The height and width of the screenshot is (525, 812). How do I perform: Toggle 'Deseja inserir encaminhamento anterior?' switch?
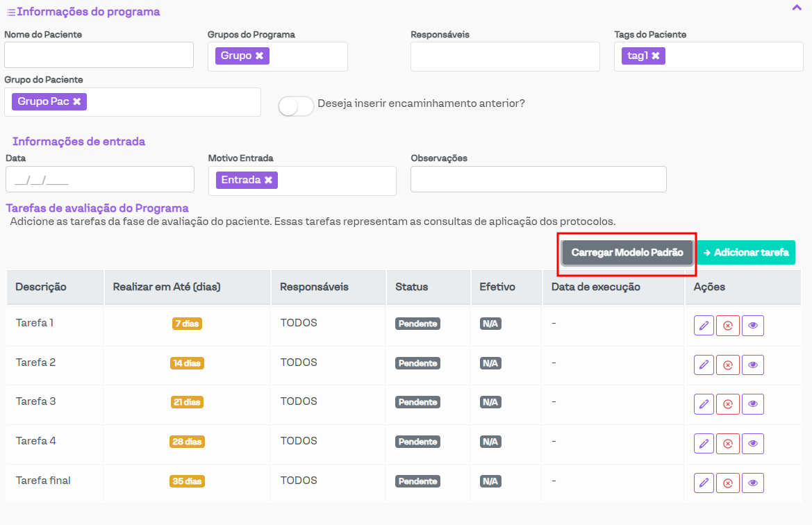(x=296, y=106)
